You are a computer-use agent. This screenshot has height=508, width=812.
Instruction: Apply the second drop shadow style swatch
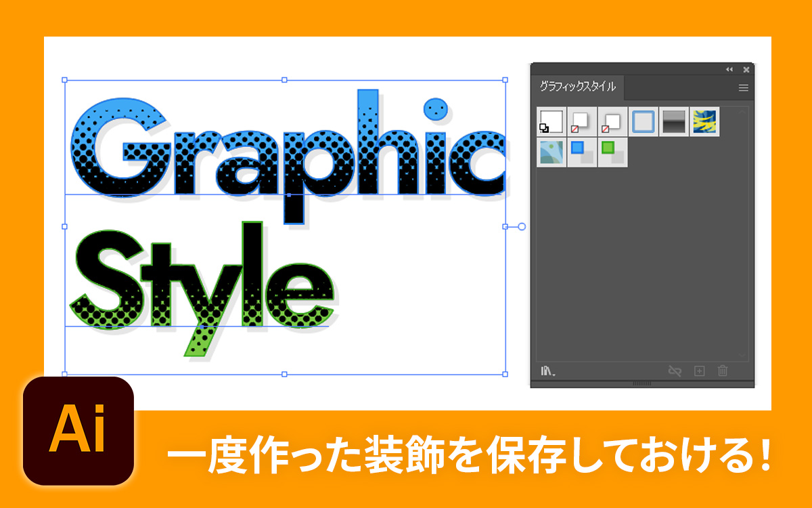coord(581,121)
